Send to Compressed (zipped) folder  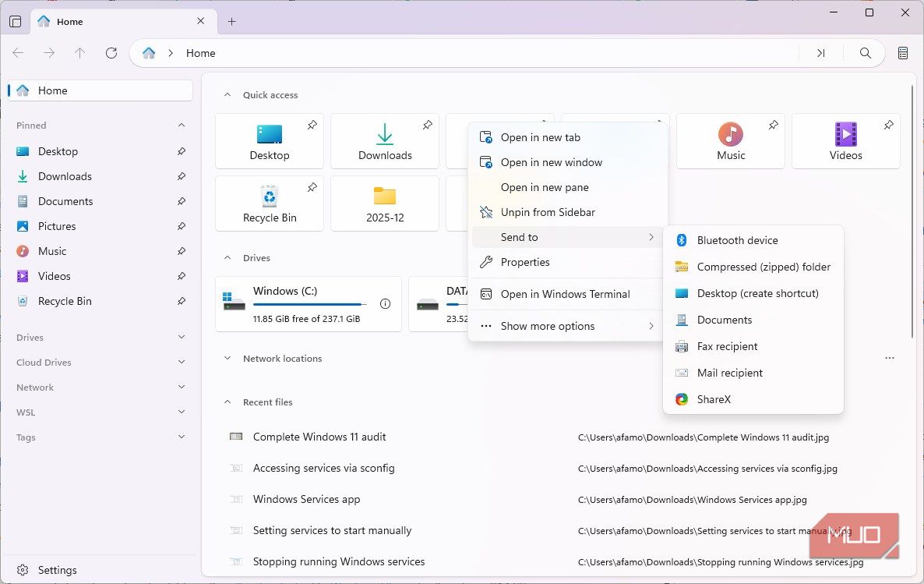click(x=753, y=267)
